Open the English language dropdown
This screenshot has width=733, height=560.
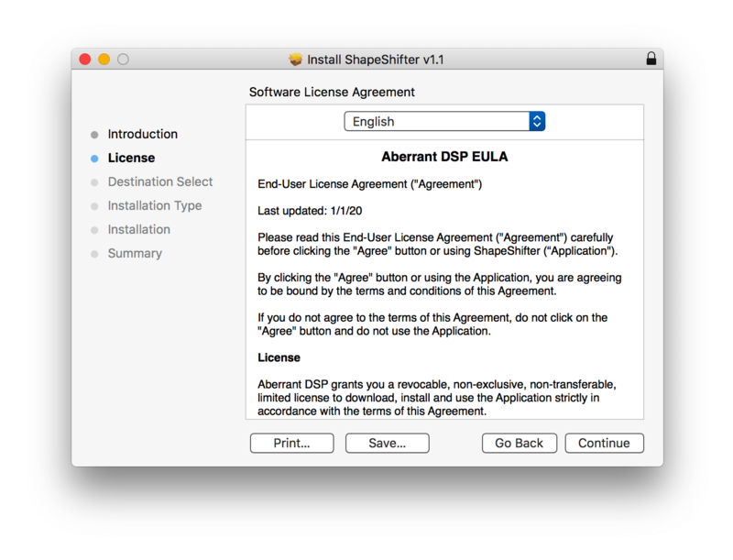444,122
